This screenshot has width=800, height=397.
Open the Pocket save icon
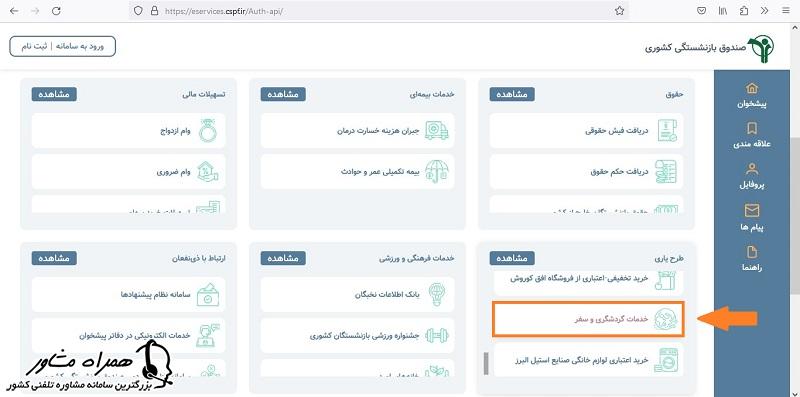click(x=702, y=11)
